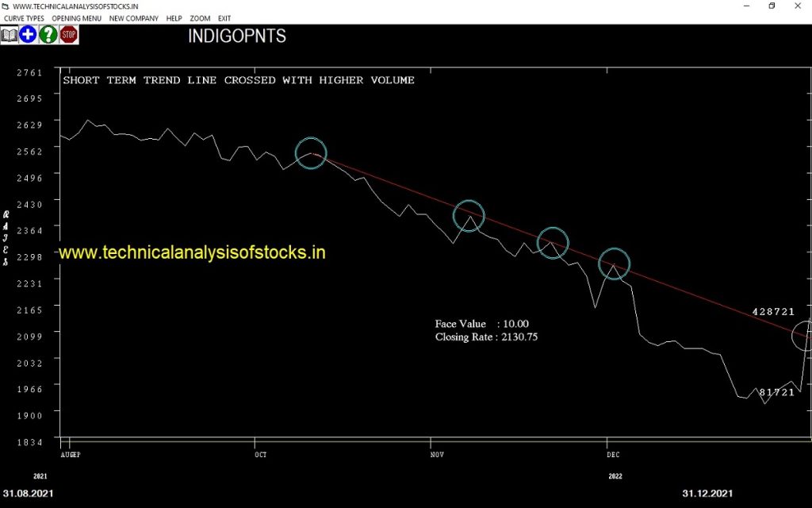Click the INDIGOPNTS stock title
This screenshot has height=508, width=812.
click(237, 37)
